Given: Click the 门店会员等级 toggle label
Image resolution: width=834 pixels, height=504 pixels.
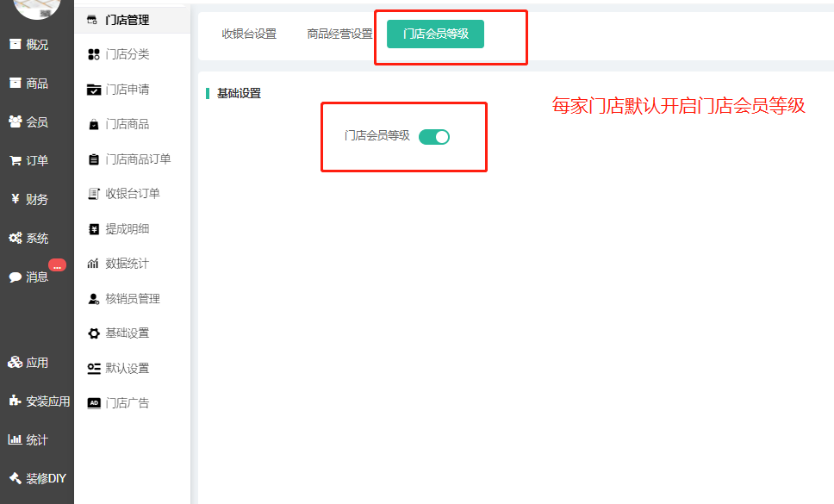Looking at the screenshot, I should point(377,136).
